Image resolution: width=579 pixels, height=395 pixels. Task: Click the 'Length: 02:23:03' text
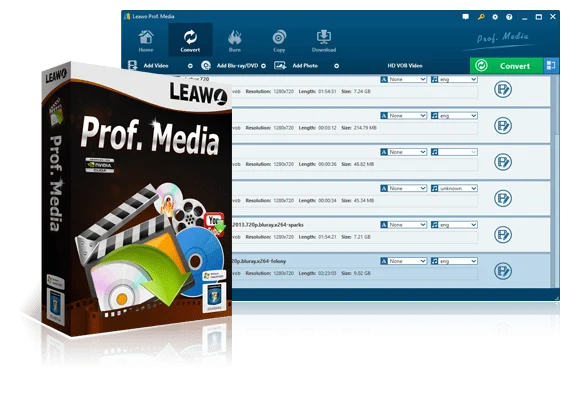point(317,273)
